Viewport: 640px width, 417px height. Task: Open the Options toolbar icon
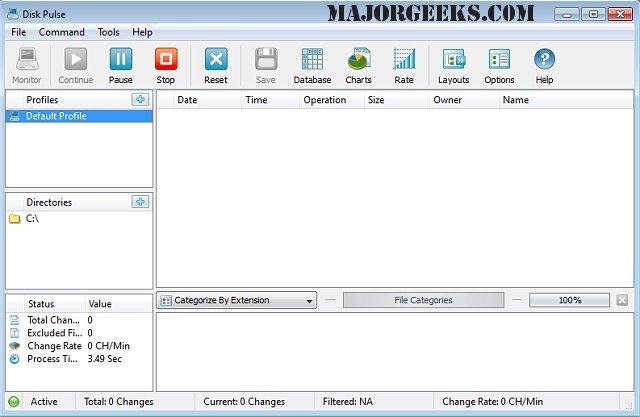click(499, 60)
